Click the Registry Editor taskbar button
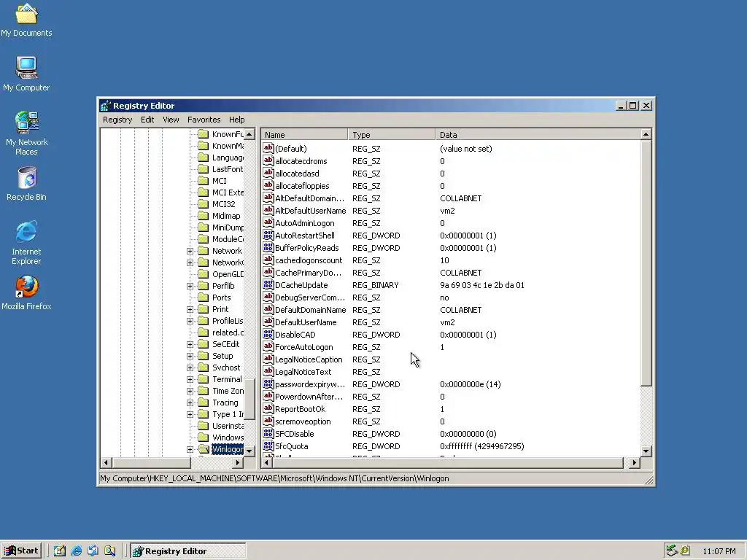This screenshot has width=747, height=560. [188, 551]
